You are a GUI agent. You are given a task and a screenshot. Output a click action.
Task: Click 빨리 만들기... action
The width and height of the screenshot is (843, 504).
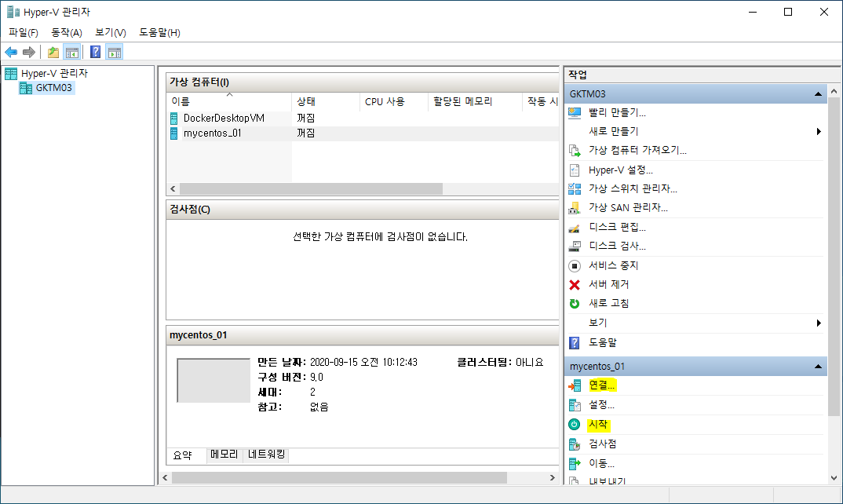tap(617, 113)
